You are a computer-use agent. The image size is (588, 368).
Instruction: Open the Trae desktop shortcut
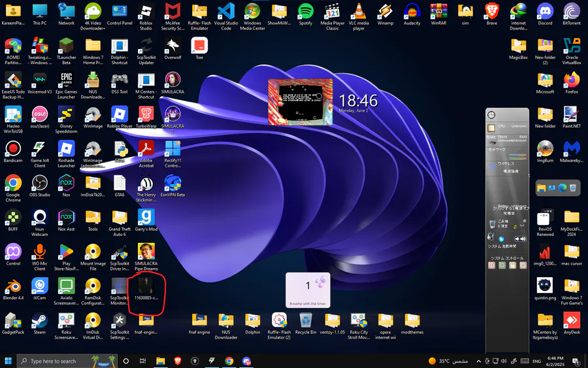[199, 49]
